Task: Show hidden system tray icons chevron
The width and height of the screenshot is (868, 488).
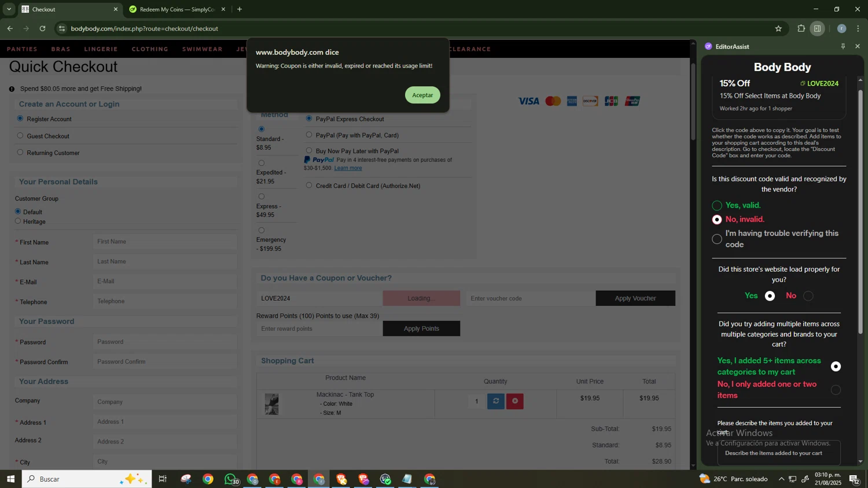Action: coord(781,479)
